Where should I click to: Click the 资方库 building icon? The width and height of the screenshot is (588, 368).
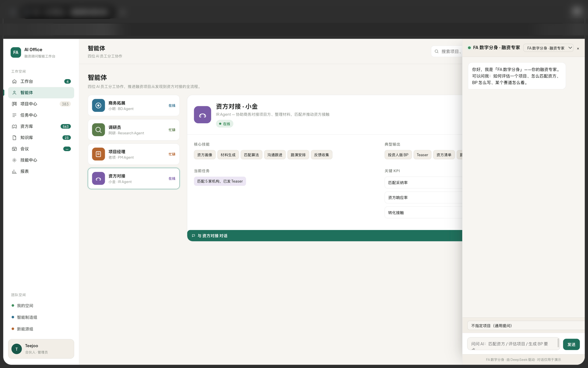click(14, 126)
